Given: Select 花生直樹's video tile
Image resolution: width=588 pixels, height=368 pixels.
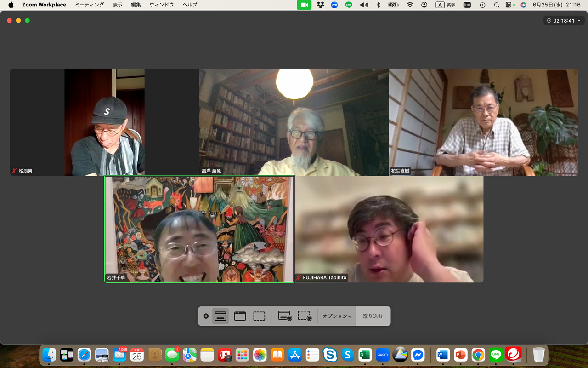Looking at the screenshot, I should pyautogui.click(x=483, y=122).
